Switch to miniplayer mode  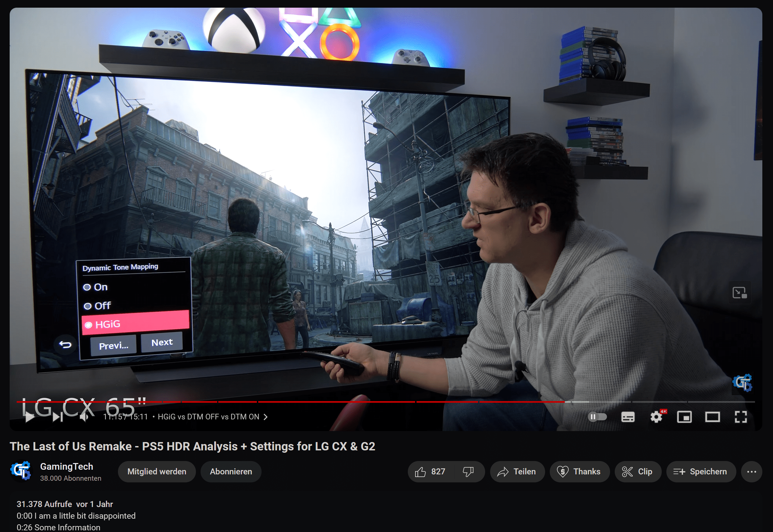[x=684, y=417]
